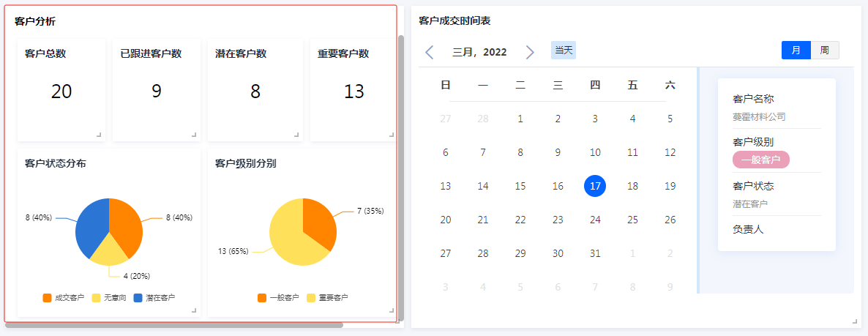The image size is (868, 336).
Task: Click resize handle of 客户总数 card
Action: [x=99, y=135]
